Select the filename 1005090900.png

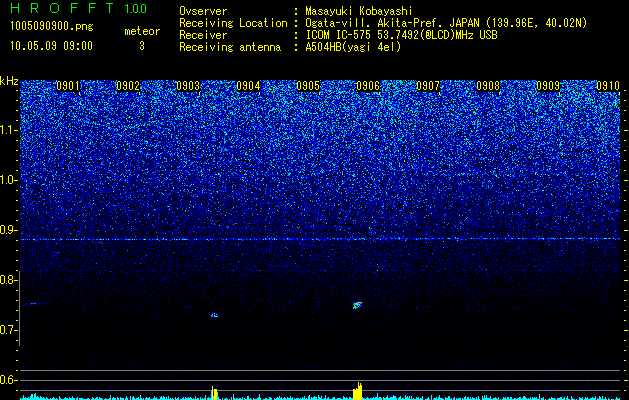(x=52, y=27)
